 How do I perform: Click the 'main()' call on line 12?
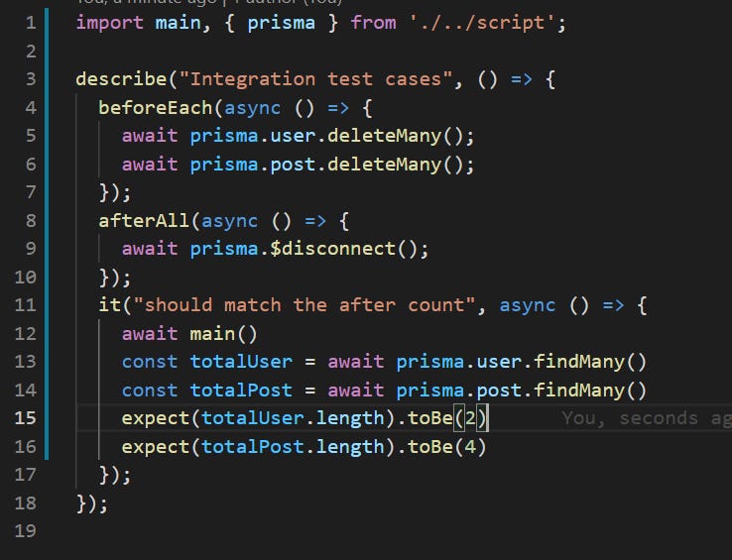click(x=223, y=334)
